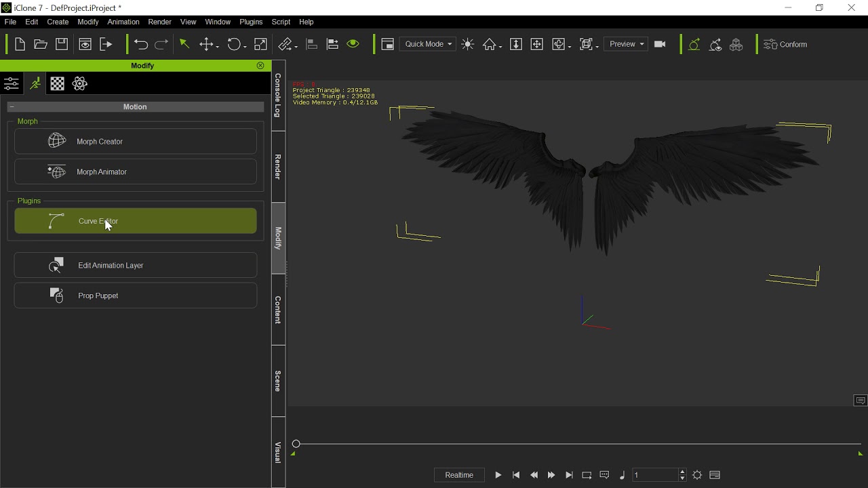
Task: Open the Console Log side tab
Action: click(x=278, y=96)
